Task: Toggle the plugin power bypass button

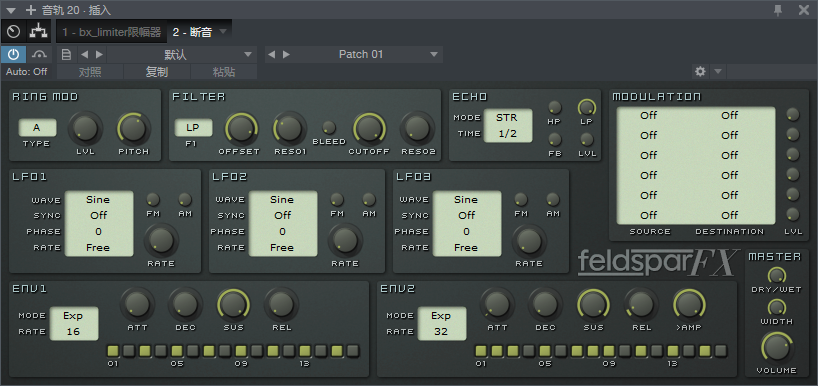Action: [13, 54]
